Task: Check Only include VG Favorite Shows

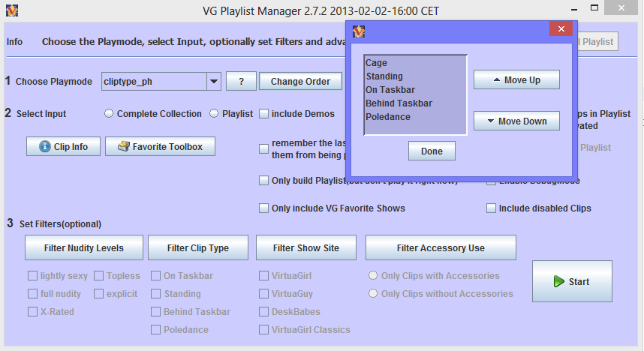Action: click(264, 208)
